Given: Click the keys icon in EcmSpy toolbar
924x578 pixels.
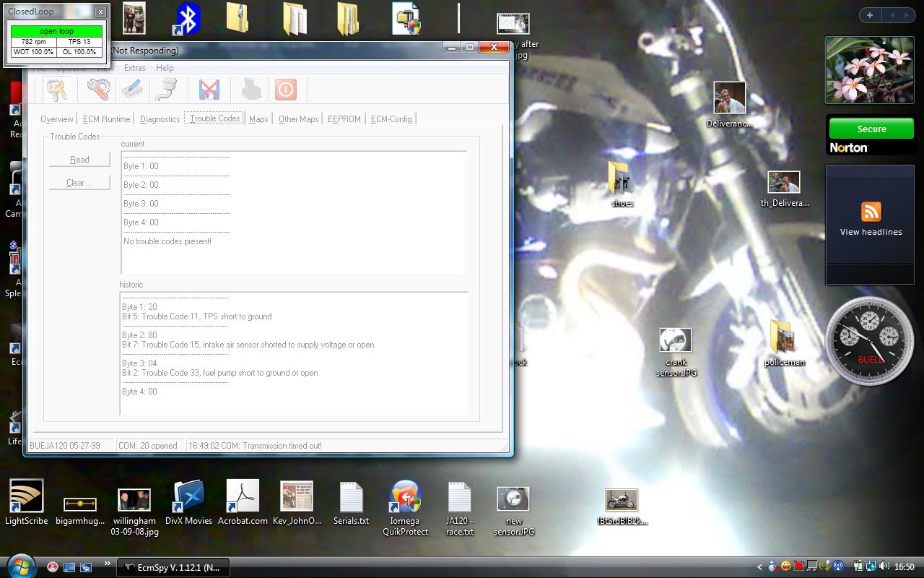Looking at the screenshot, I should click(57, 90).
